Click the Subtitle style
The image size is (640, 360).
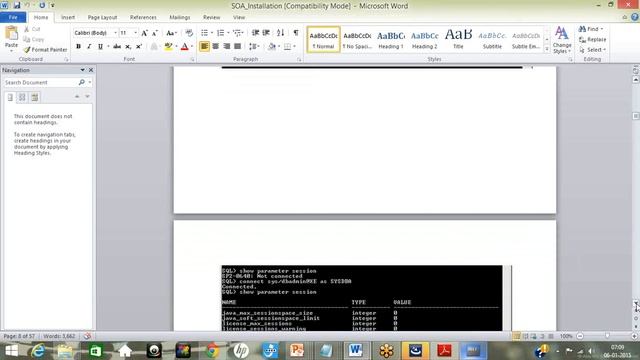click(x=492, y=40)
